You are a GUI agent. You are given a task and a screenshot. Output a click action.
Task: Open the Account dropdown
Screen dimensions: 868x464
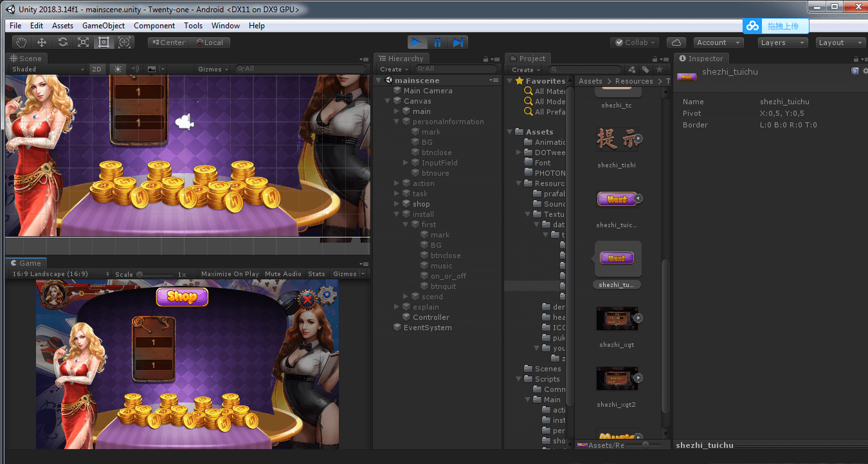(718, 42)
